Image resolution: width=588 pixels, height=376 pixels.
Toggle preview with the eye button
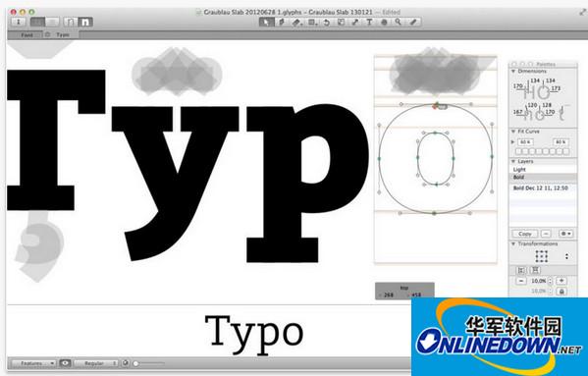[x=65, y=363]
